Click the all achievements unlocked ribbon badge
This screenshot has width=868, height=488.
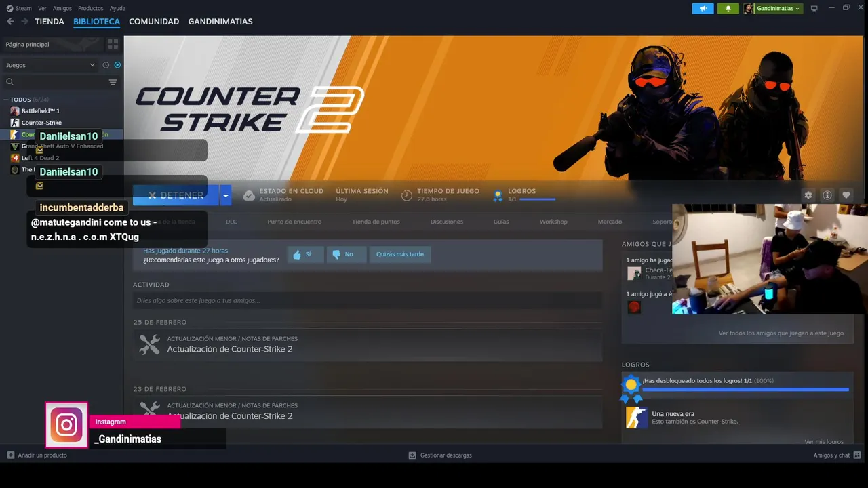point(631,388)
